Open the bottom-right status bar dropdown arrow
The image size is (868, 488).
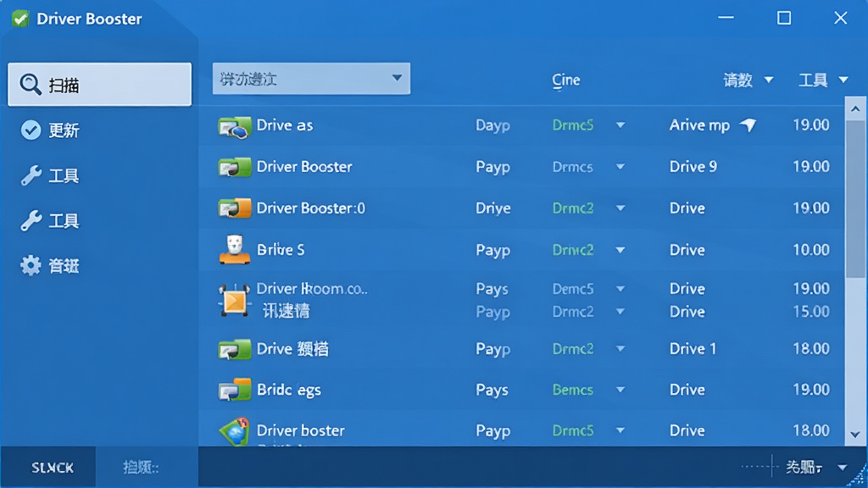tap(843, 468)
